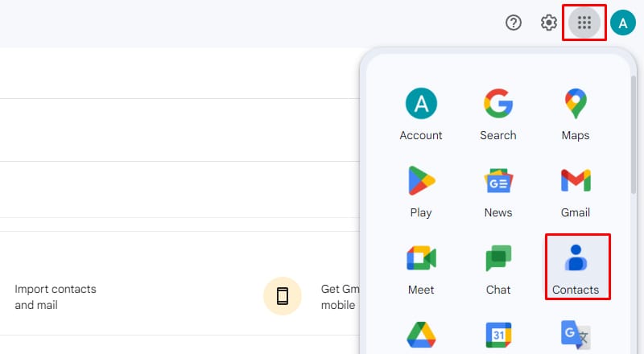The width and height of the screenshot is (644, 354).
Task: Open the Support help icon
Action: [514, 23]
